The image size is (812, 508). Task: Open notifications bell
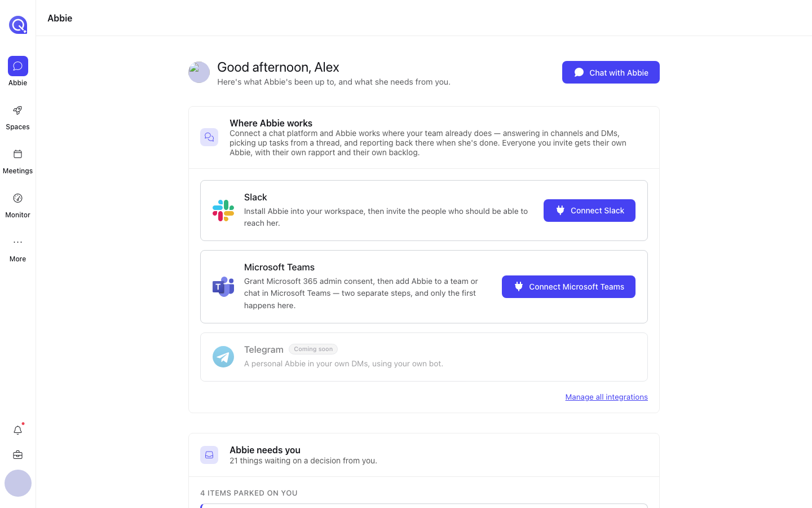[17, 430]
